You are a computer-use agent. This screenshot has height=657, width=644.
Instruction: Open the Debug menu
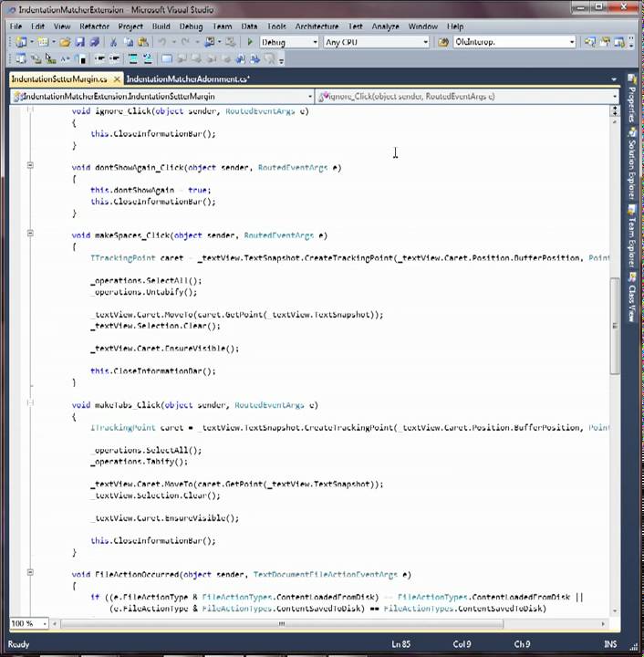(x=191, y=26)
